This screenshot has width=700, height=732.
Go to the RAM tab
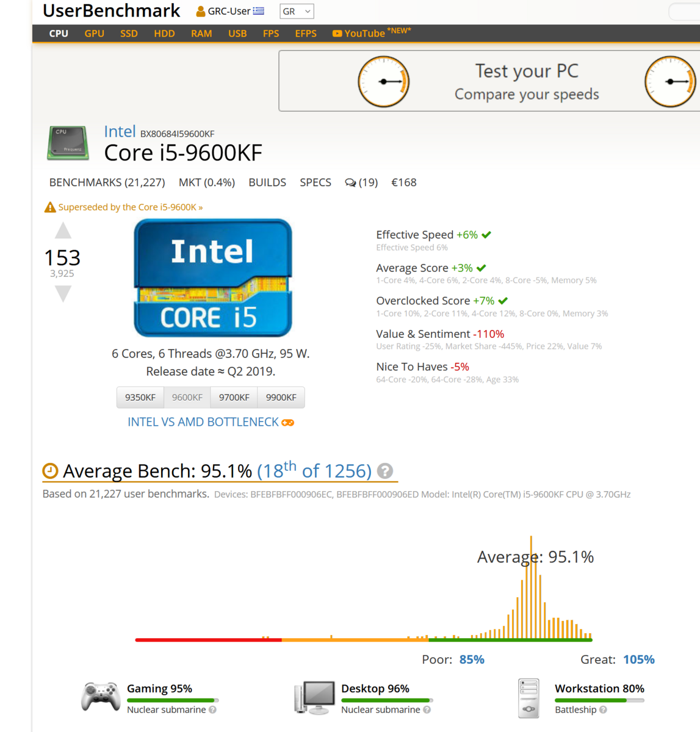coord(201,34)
